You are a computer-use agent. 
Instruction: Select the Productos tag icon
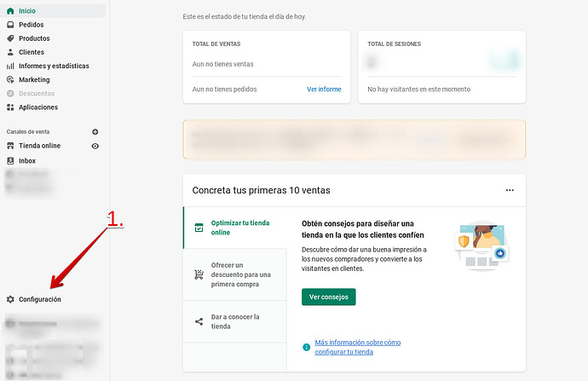pyautogui.click(x=10, y=38)
